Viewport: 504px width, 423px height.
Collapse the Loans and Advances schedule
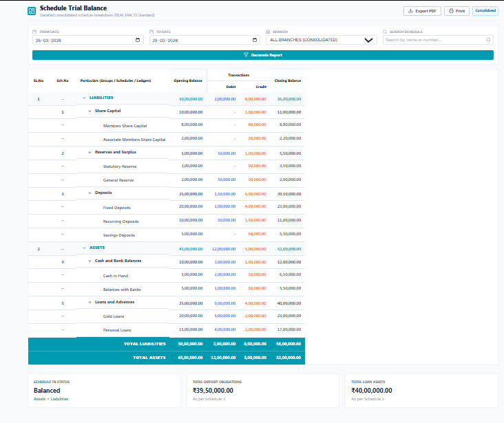point(90,302)
